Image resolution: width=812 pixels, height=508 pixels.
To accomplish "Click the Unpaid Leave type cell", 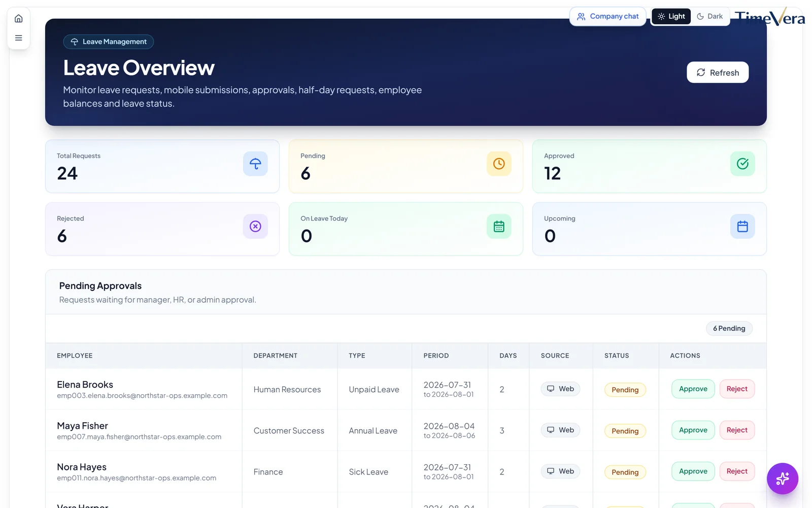I will click(x=374, y=390).
